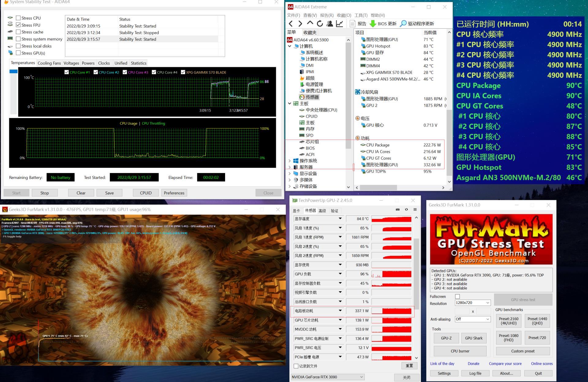This screenshot has height=382, width=588.
Task: Follow the Compare your score link
Action: (505, 364)
